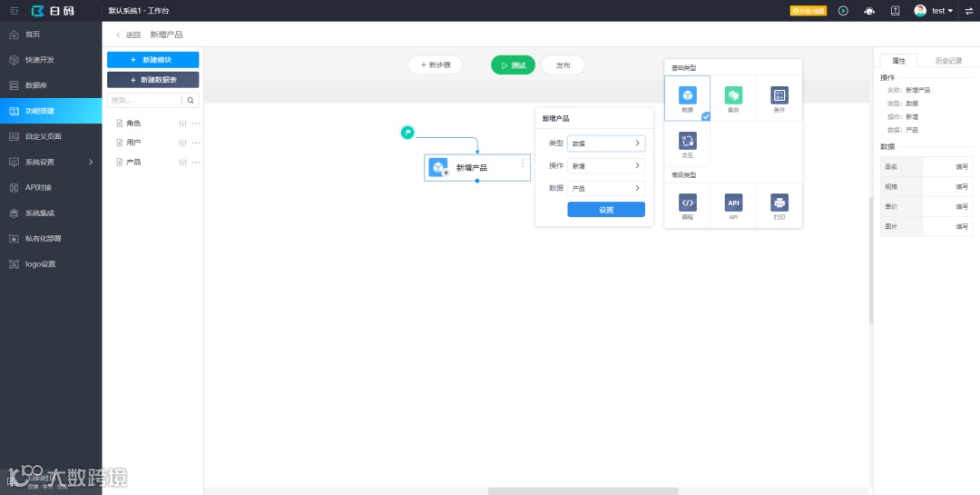Image resolution: width=980 pixels, height=495 pixels.
Task: Open the more options dots for 用户
Action: [196, 144]
